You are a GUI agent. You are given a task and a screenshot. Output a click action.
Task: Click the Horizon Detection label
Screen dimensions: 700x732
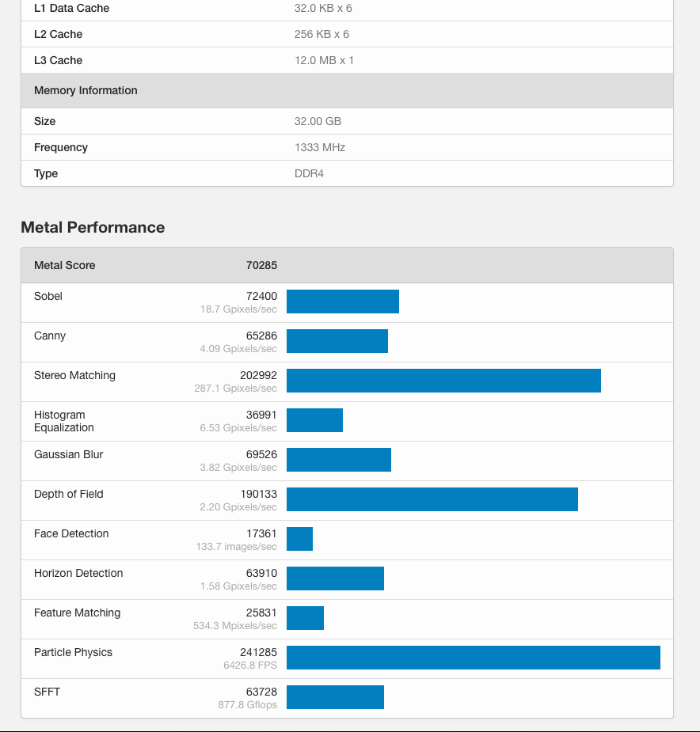(78, 573)
